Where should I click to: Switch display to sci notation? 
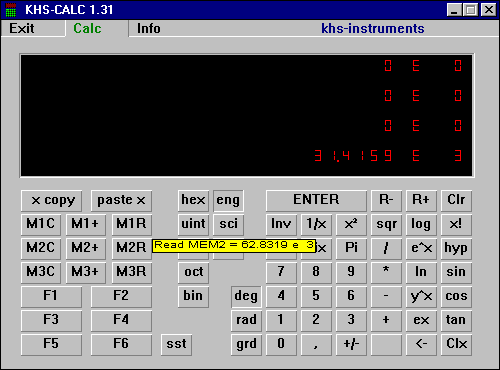point(228,224)
